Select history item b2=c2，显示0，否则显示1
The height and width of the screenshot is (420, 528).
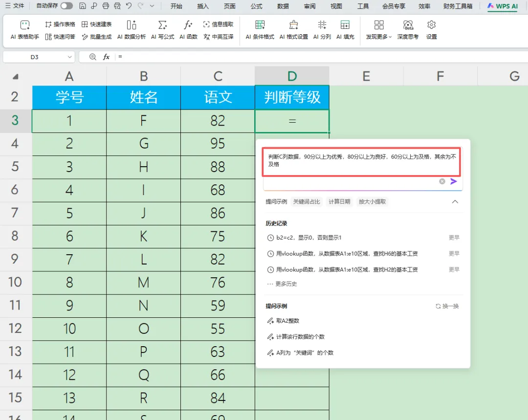pos(363,238)
